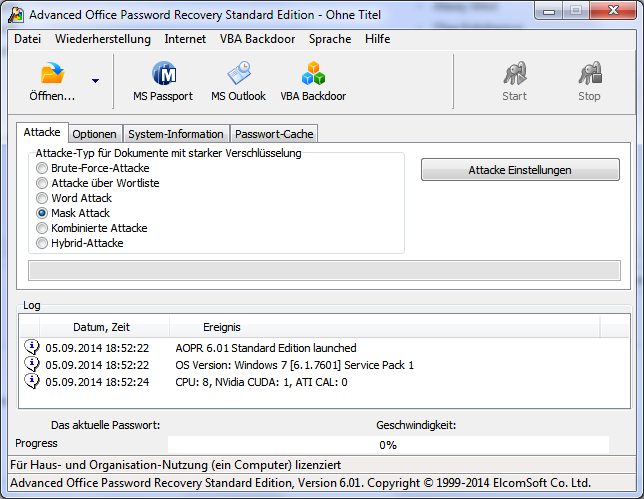644x499 pixels.
Task: Click the Öffnen folder icon
Action: coord(52,76)
